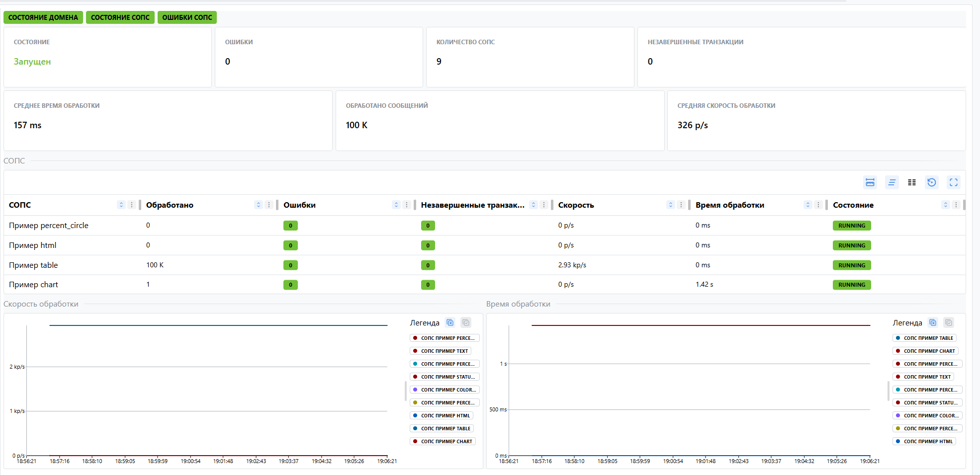Click СОСТОЯНИЕ ДОМЕНА button
980x475 pixels.
pyautogui.click(x=43, y=17)
